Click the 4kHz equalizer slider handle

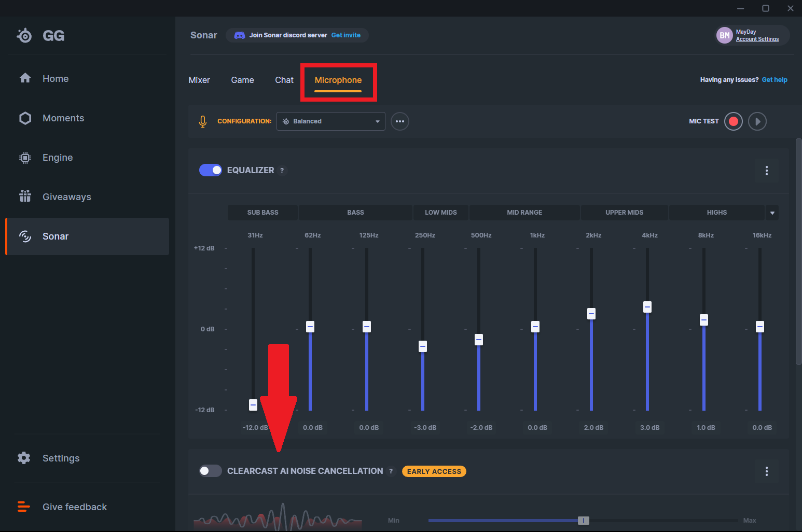tap(647, 307)
